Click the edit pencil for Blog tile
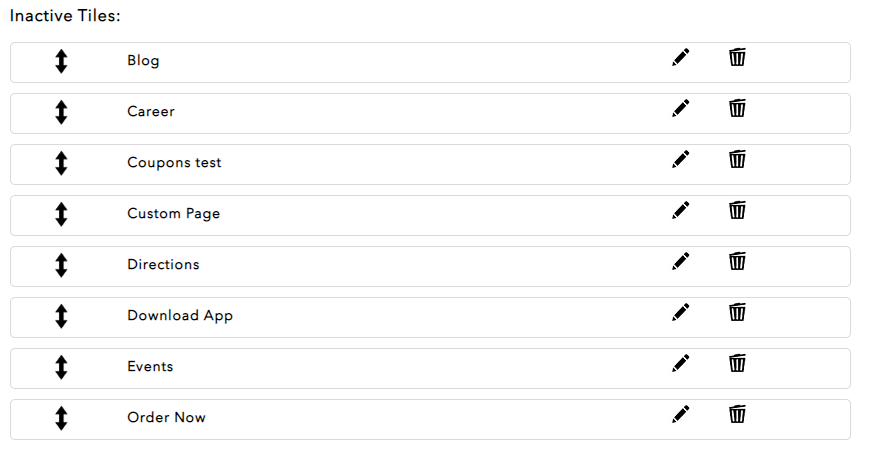 (x=681, y=58)
